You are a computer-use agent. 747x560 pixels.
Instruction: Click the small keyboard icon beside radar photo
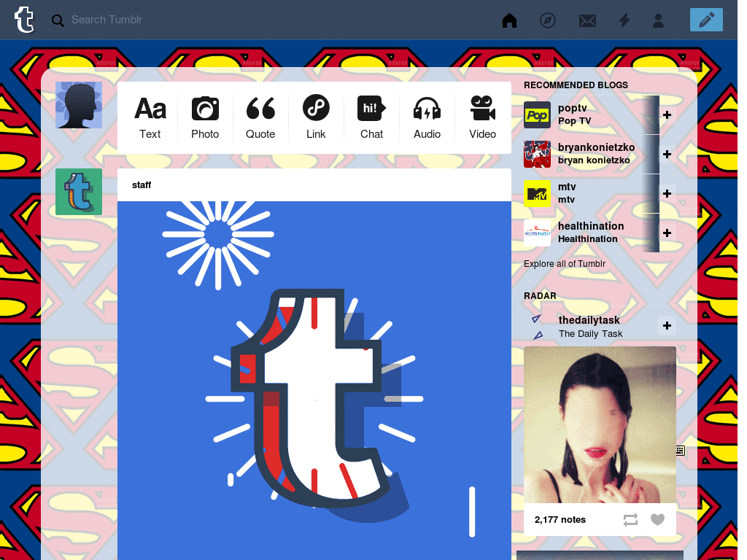click(x=681, y=451)
